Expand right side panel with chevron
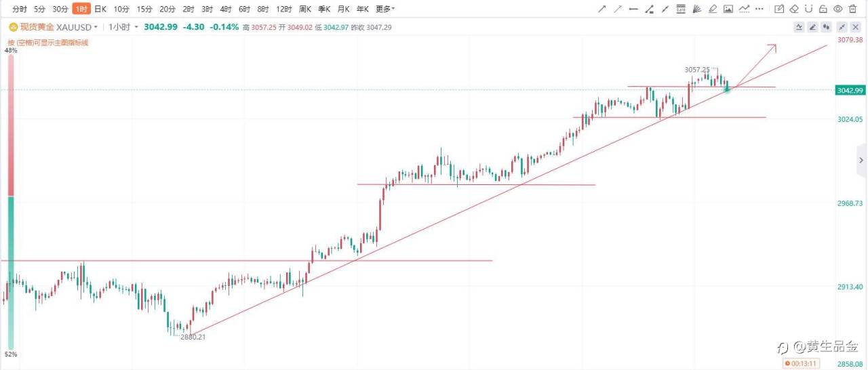 (861, 161)
